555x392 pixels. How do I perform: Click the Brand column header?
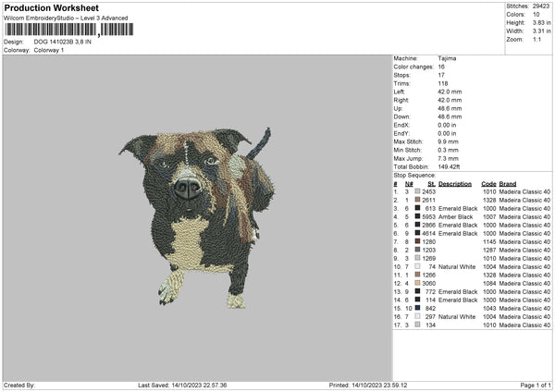pyautogui.click(x=508, y=183)
